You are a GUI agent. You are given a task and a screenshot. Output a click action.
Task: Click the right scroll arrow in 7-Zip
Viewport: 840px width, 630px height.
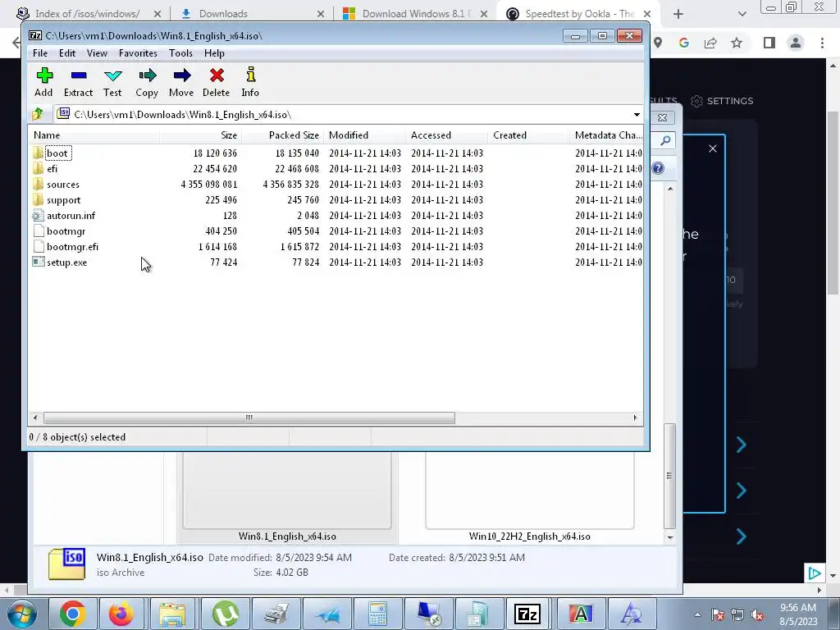(x=636, y=418)
